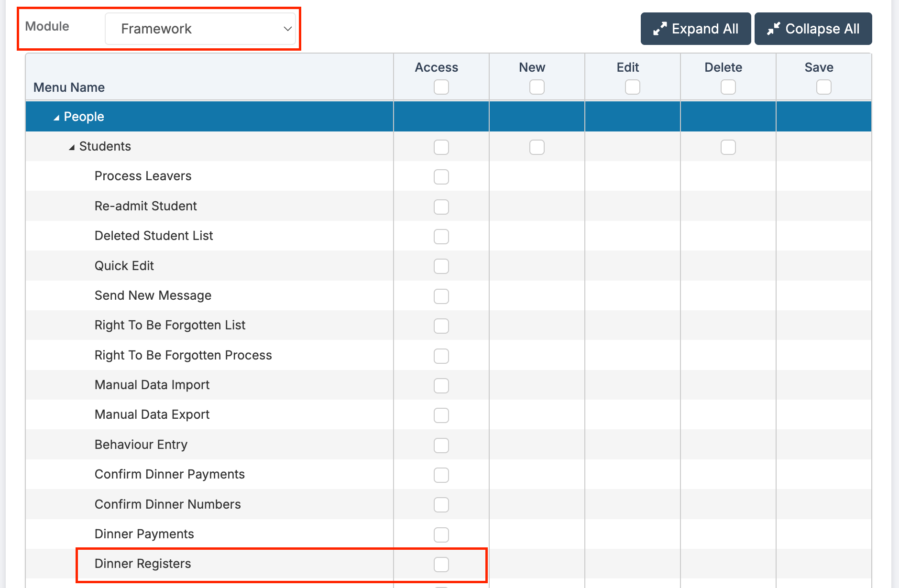Click the Dinner Registers menu name

pos(143,564)
